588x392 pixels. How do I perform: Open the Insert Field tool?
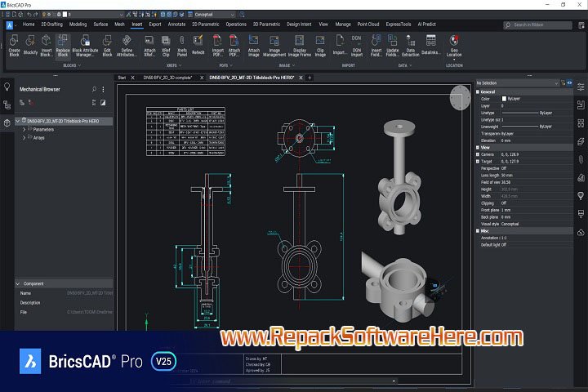[x=376, y=46]
